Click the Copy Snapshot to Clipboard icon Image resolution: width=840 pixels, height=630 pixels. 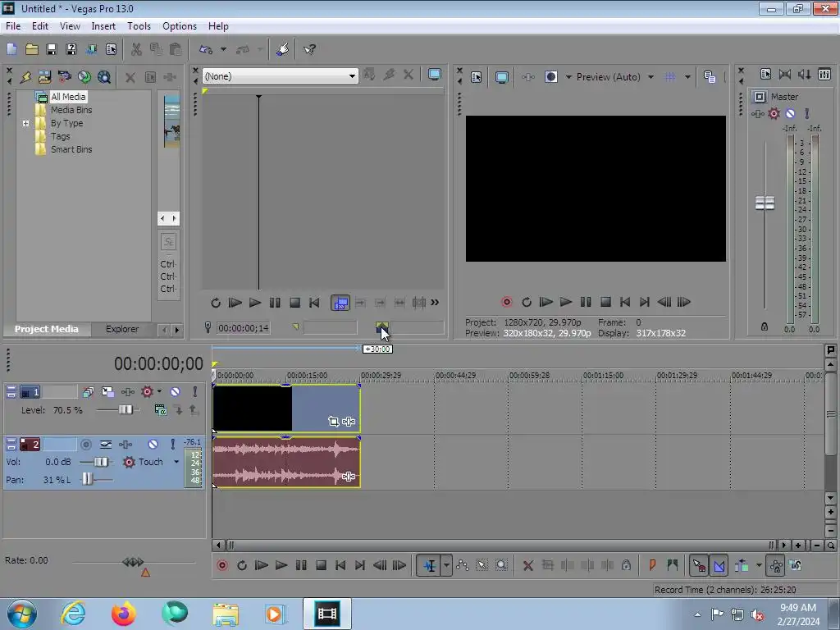pyautogui.click(x=710, y=77)
